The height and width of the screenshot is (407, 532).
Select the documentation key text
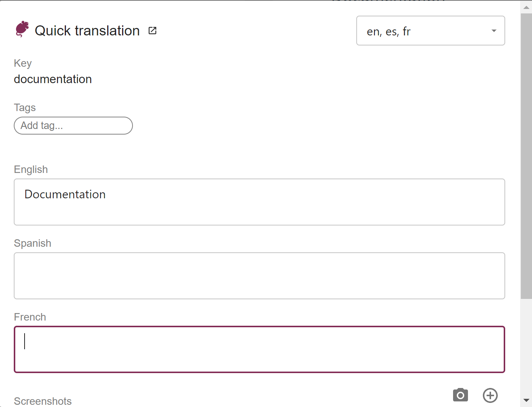click(x=52, y=79)
